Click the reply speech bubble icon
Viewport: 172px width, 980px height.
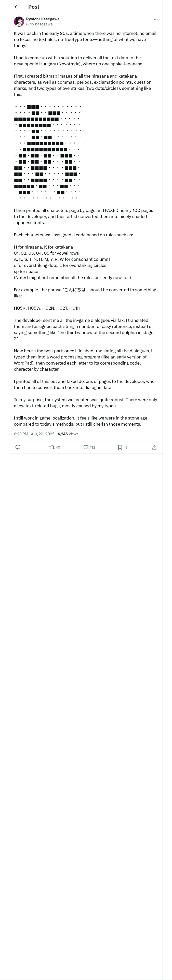18,448
